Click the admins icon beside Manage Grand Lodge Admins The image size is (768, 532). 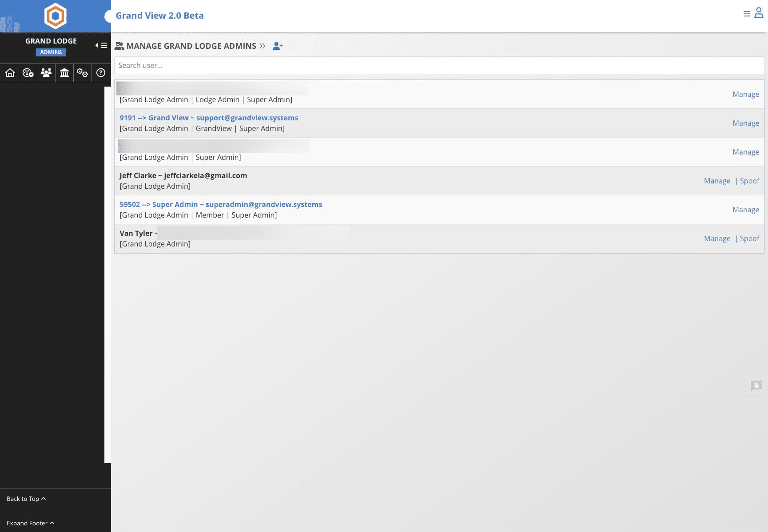pos(119,46)
